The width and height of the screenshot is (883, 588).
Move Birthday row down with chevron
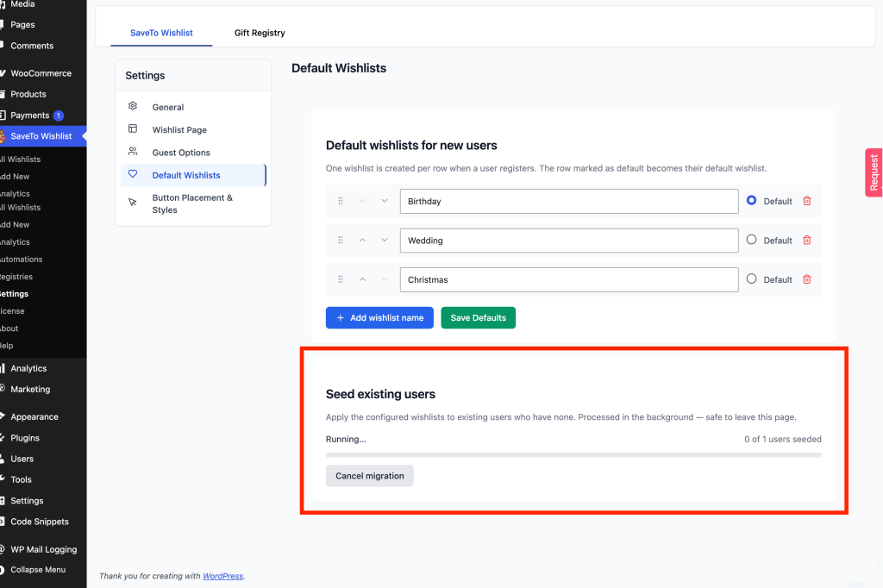click(x=385, y=201)
